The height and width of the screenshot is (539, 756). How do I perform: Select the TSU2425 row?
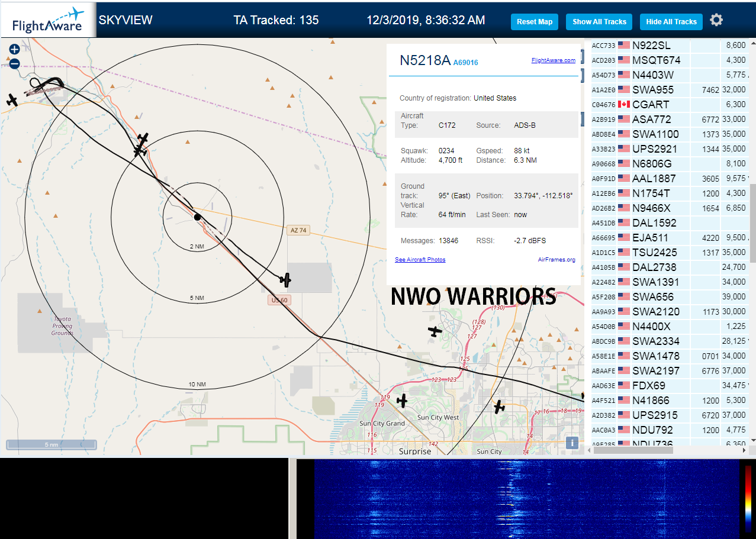click(x=670, y=253)
